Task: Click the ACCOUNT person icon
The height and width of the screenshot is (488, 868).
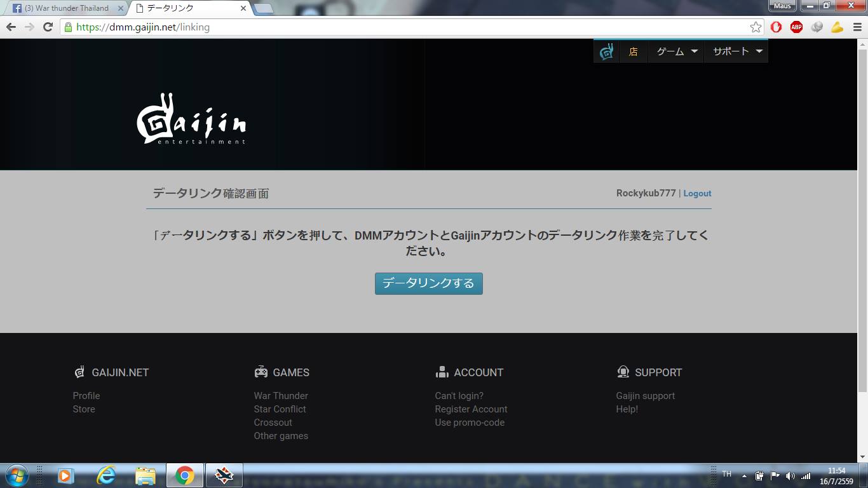Action: (442, 372)
